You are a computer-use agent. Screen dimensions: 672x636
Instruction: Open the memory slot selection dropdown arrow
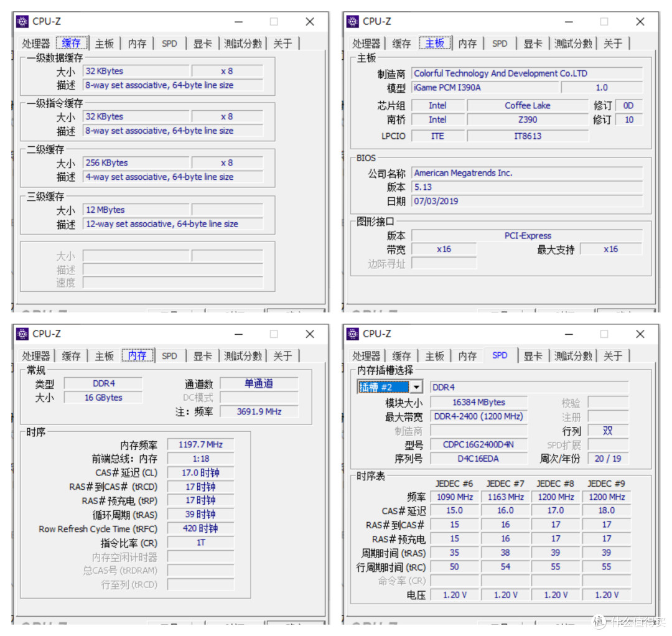coord(416,387)
